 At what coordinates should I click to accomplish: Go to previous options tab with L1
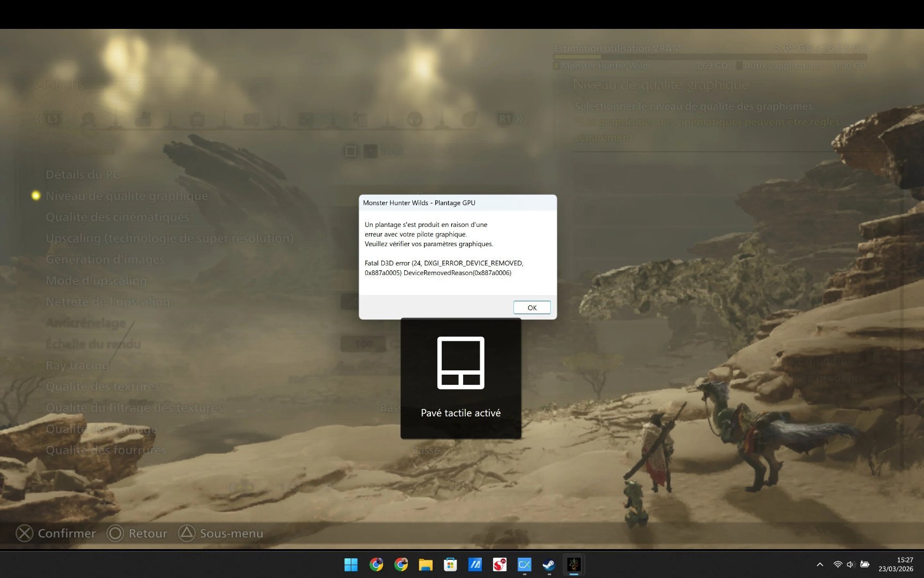[52, 119]
